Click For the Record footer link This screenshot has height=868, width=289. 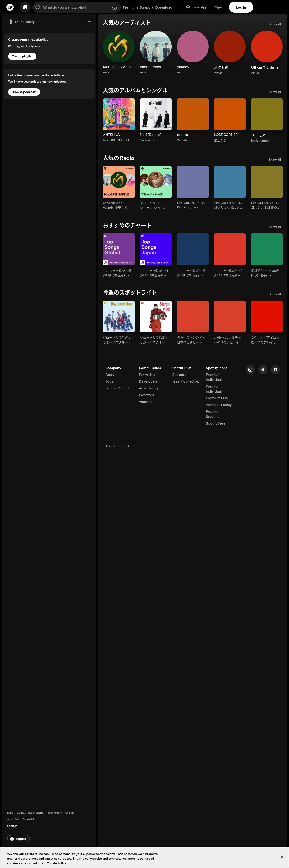(117, 388)
